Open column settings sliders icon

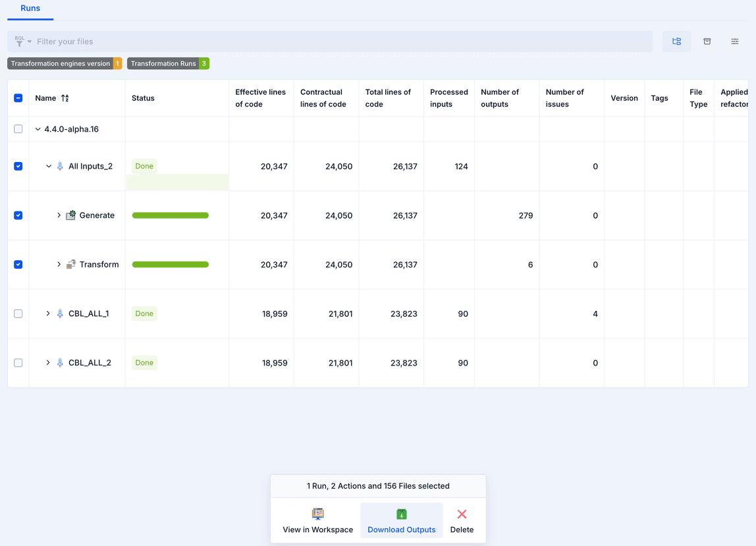(x=734, y=41)
